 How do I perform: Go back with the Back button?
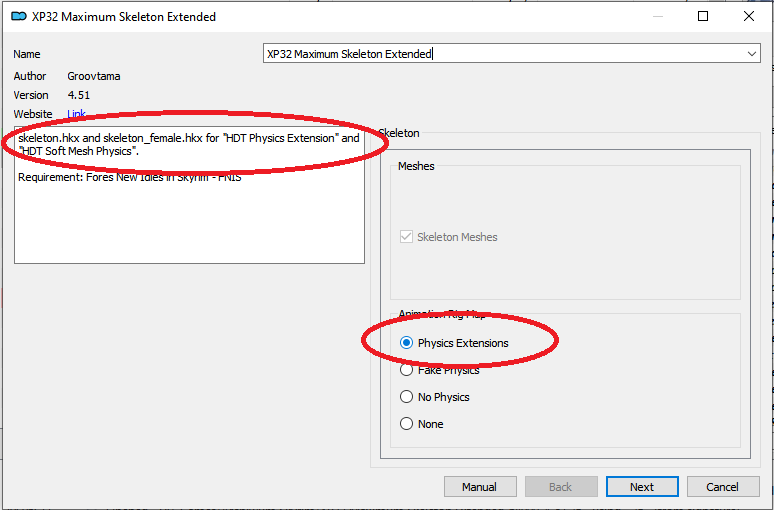click(x=561, y=487)
